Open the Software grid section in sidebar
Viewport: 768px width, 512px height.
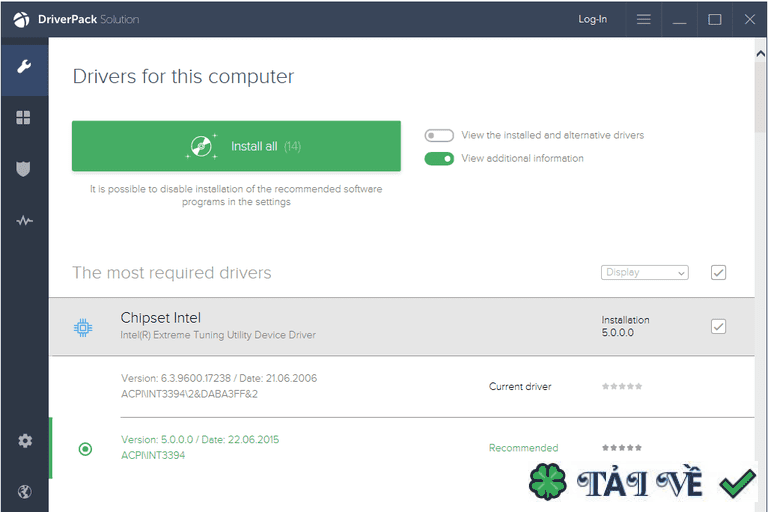(x=23, y=118)
